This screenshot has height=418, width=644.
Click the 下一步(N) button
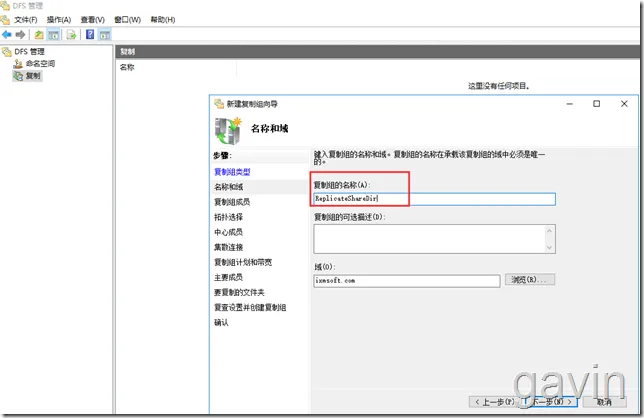551,402
